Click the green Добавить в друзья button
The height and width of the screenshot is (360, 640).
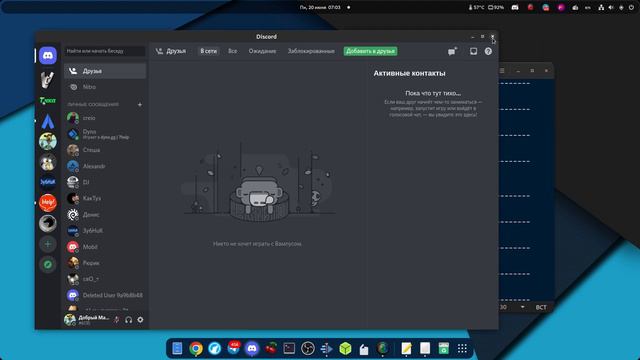pos(370,51)
